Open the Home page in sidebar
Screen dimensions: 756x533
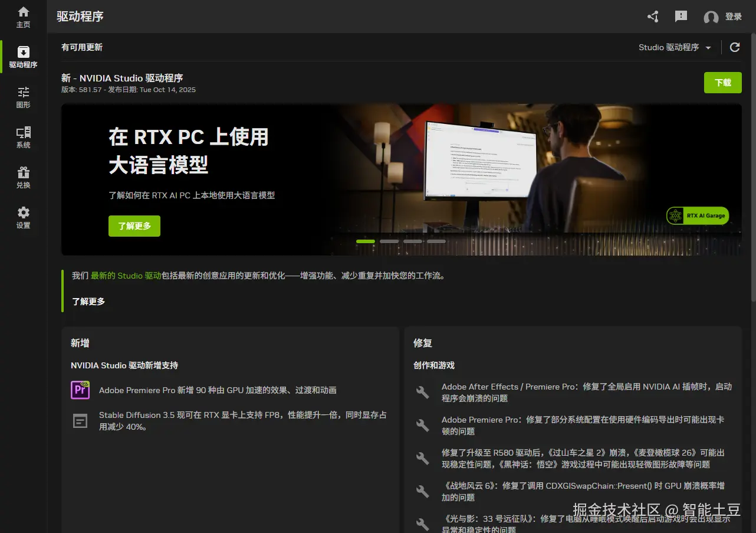(23, 17)
